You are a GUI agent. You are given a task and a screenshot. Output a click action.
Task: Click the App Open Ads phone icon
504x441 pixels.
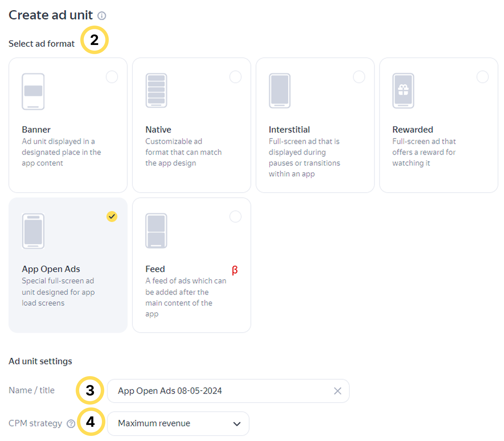(33, 231)
